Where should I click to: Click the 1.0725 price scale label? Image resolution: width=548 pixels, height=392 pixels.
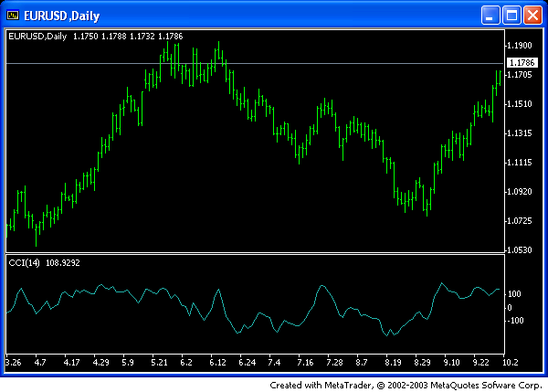point(520,220)
